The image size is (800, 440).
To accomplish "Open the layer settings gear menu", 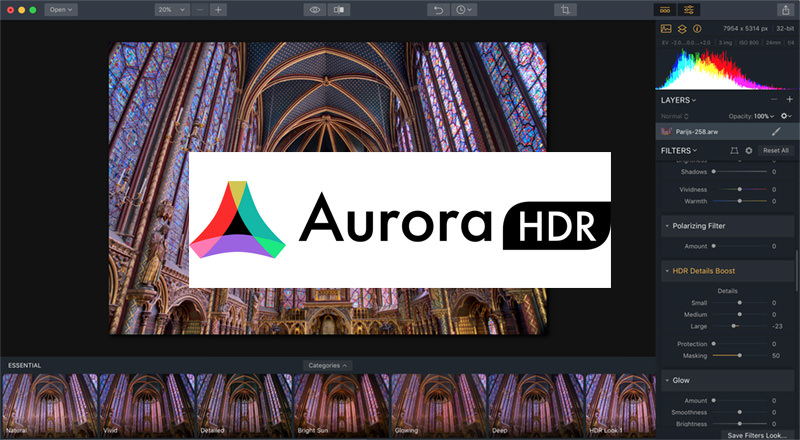I will [x=786, y=116].
